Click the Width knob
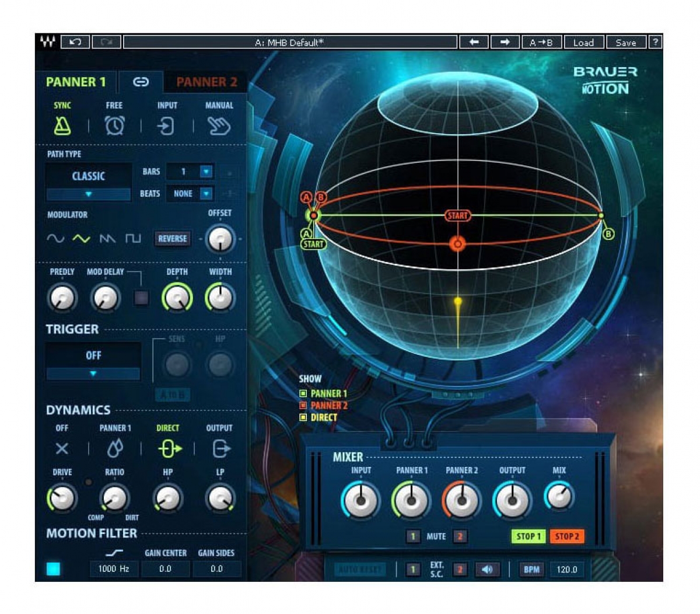 click(220, 298)
